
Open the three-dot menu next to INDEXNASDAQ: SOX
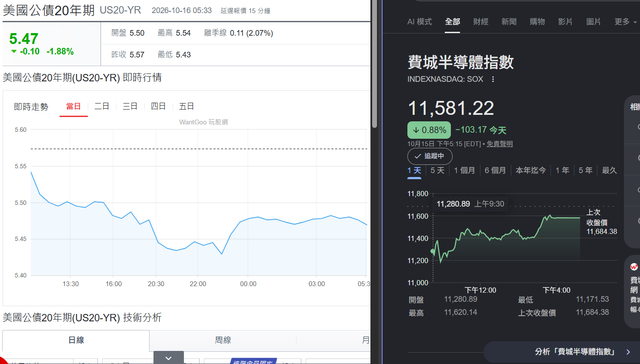pos(493,79)
